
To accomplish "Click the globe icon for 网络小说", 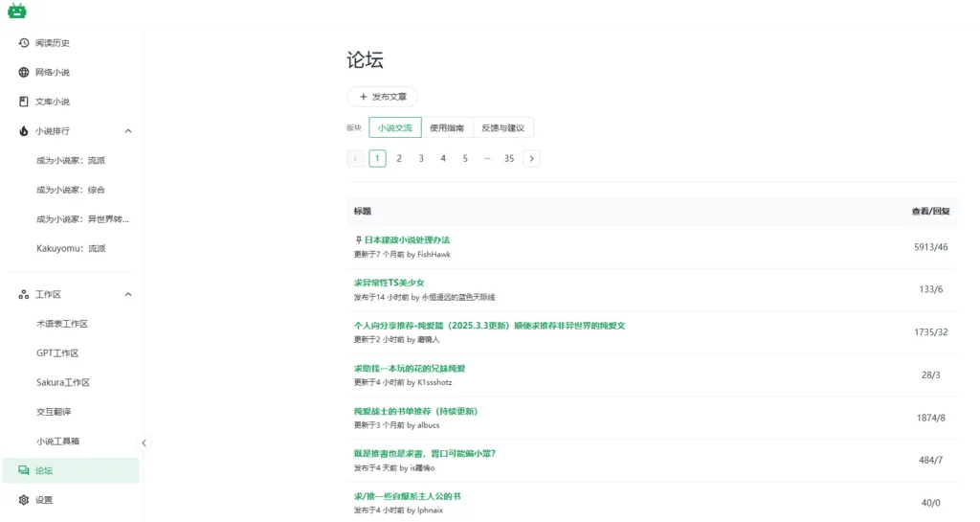I will (x=24, y=73).
